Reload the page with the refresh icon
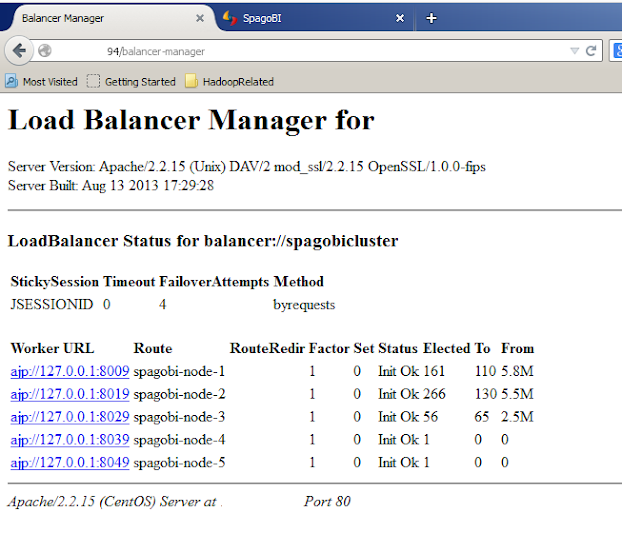The image size is (622, 533). tap(591, 51)
